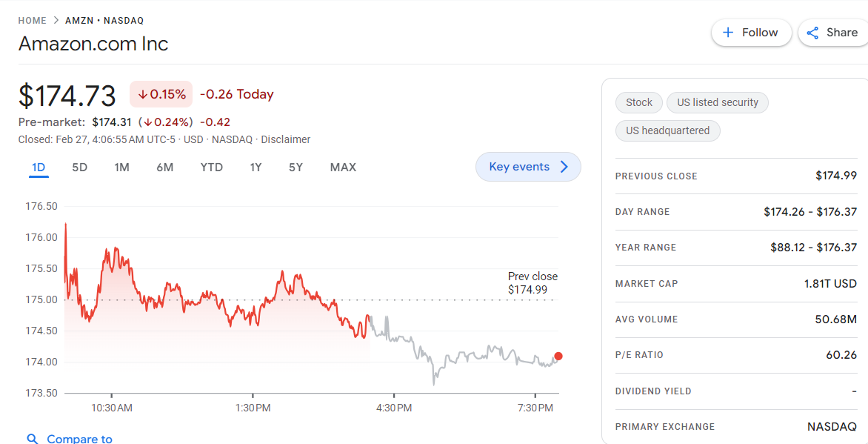Click the 60.26 P/E value
Image resolution: width=868 pixels, height=444 pixels.
point(841,355)
